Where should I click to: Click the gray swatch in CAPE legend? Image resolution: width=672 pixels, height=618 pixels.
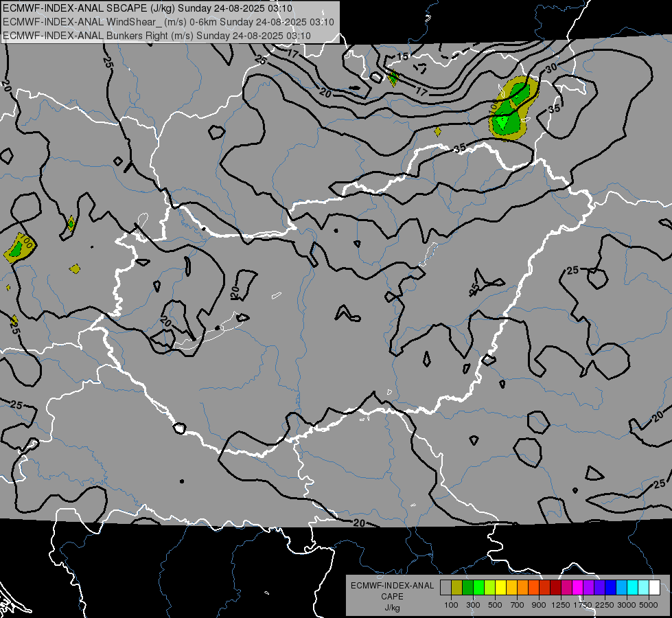tap(445, 587)
